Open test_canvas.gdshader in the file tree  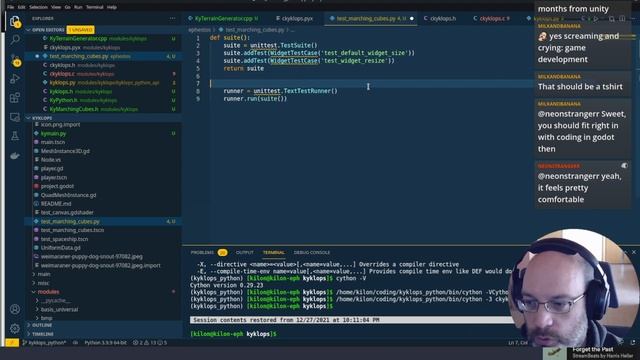tap(67, 212)
